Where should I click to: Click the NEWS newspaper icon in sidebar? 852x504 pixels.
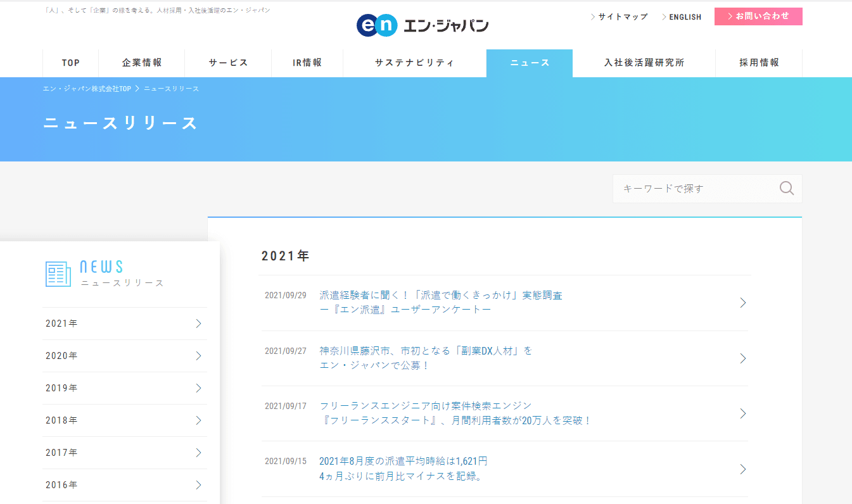[x=58, y=274]
